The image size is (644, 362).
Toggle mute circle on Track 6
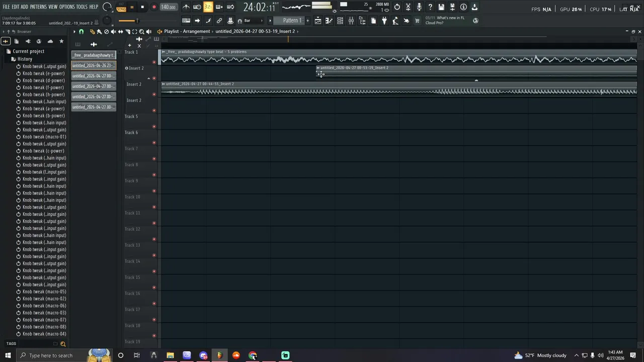click(x=154, y=143)
